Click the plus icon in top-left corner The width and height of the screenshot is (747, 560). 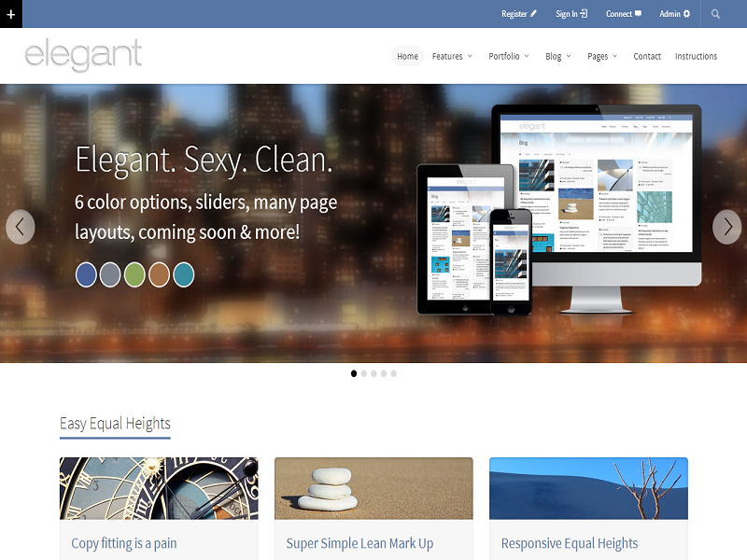(x=10, y=14)
